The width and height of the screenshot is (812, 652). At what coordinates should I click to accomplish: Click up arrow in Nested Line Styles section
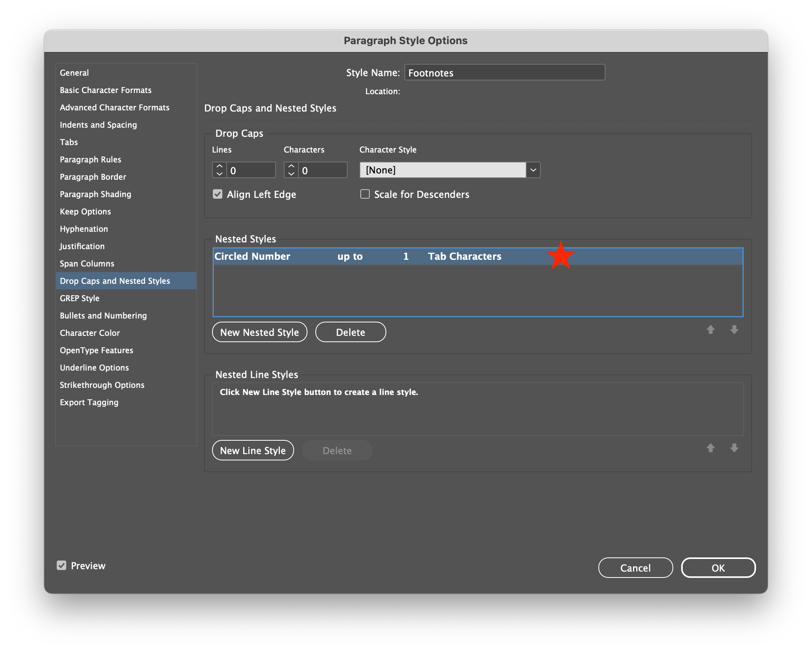(711, 448)
